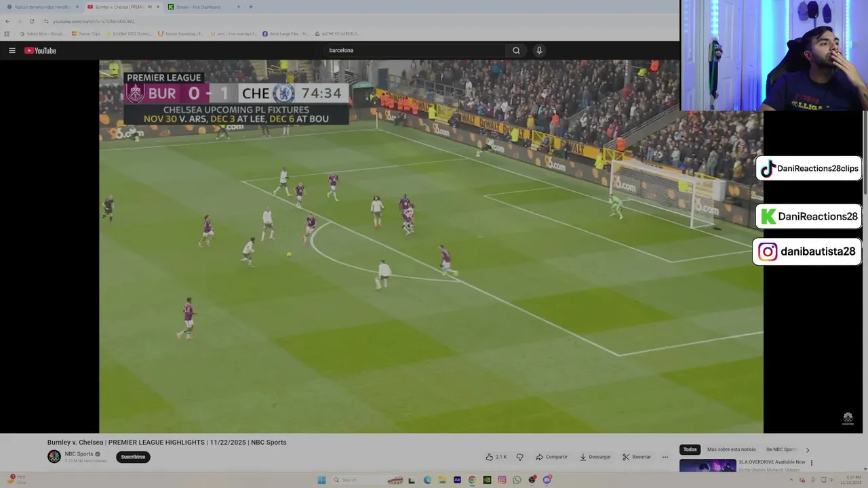Focus the YouTube search box containing 'barcelona'

tap(415, 50)
